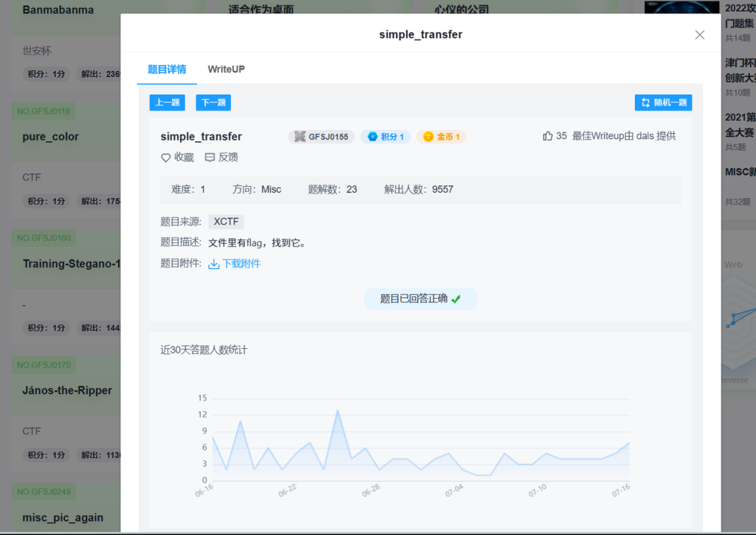
Task: Open the pure_color challenge card in background
Action: pos(51,137)
